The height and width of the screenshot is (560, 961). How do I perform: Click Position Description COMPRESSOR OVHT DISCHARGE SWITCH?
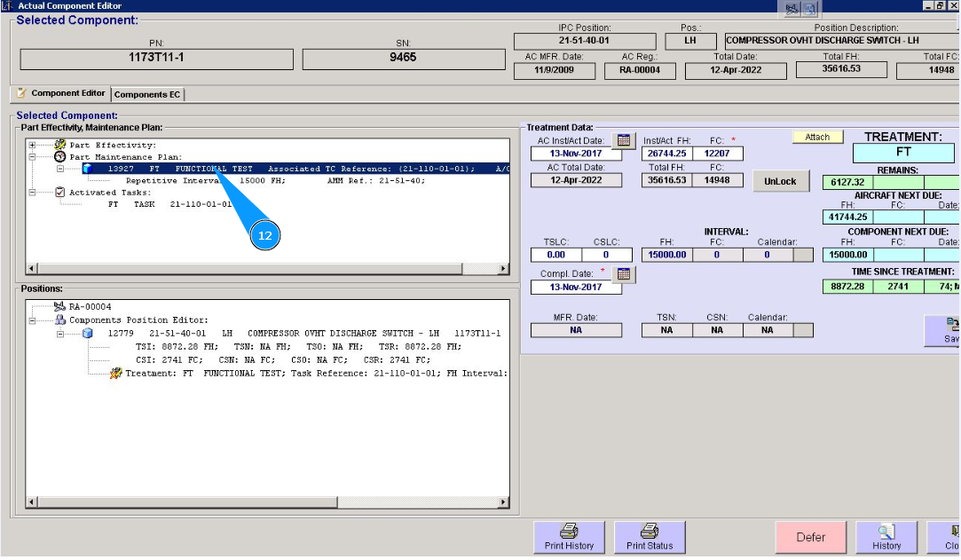coord(841,41)
